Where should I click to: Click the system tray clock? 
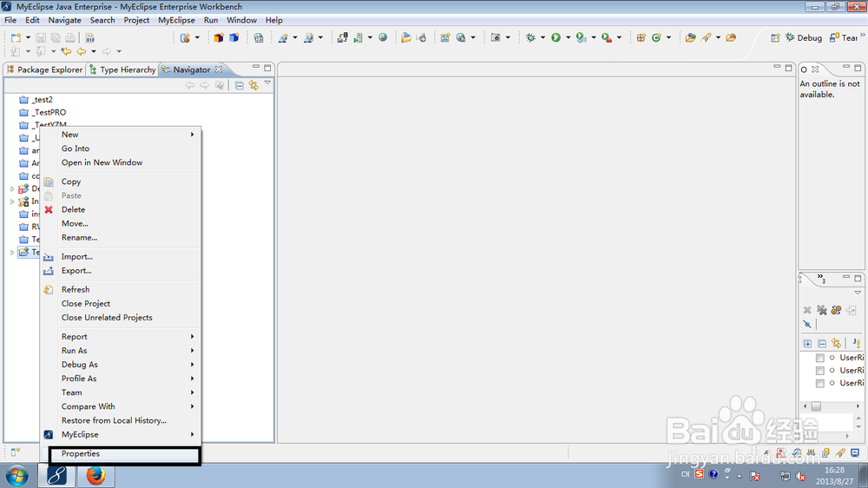pyautogui.click(x=834, y=476)
